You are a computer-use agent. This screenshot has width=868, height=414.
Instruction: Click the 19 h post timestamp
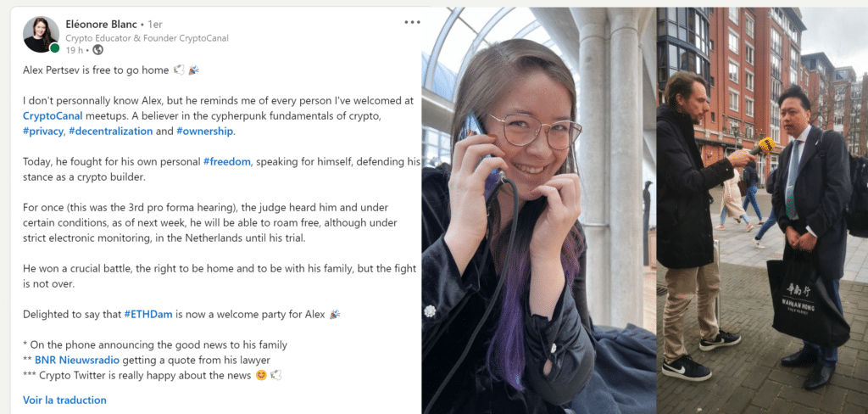point(74,50)
